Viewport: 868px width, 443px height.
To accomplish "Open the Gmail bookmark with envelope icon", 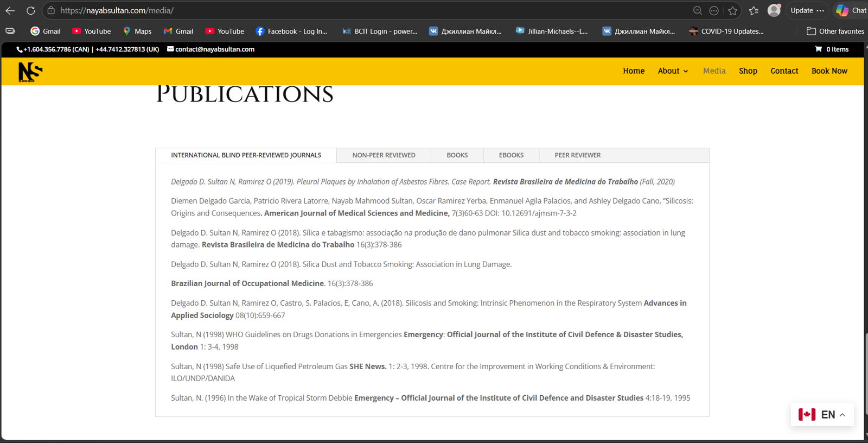I will [x=178, y=31].
